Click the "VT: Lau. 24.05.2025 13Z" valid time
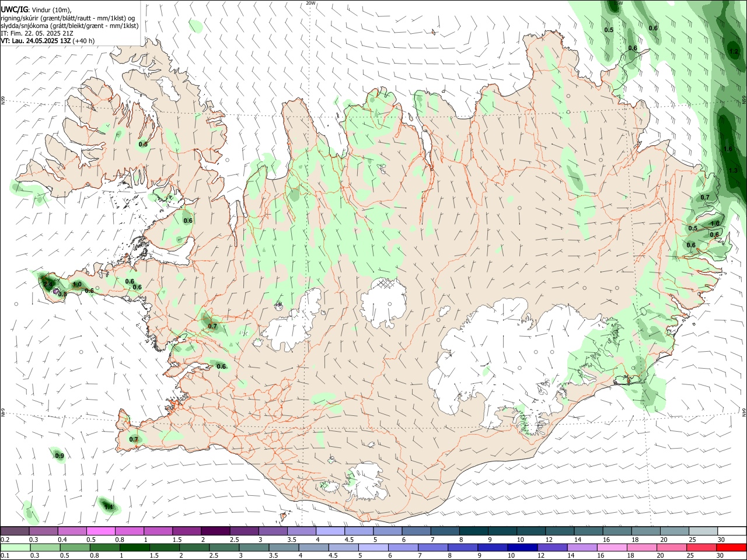 (36, 41)
